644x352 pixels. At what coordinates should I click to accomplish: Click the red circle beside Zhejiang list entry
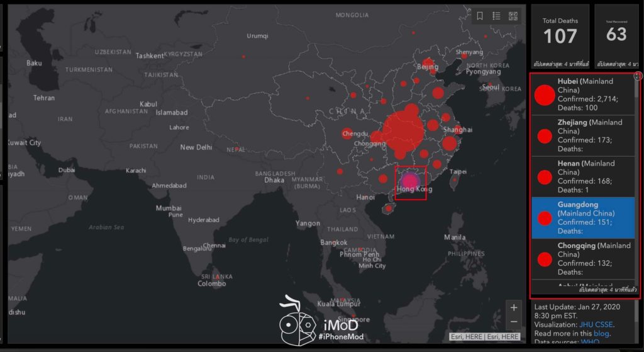[x=545, y=136]
